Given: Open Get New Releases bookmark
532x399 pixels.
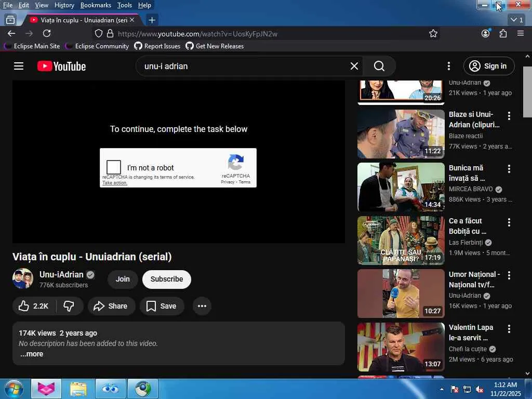Looking at the screenshot, I should click(x=215, y=46).
